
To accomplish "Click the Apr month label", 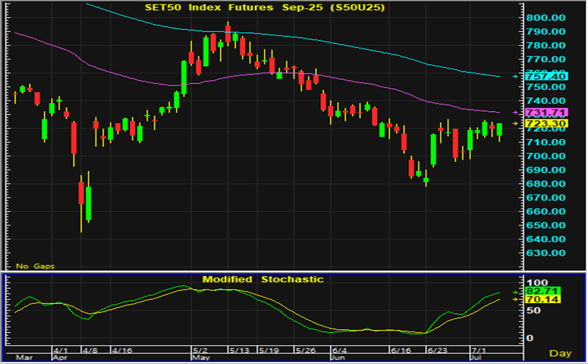I will 61,358.
